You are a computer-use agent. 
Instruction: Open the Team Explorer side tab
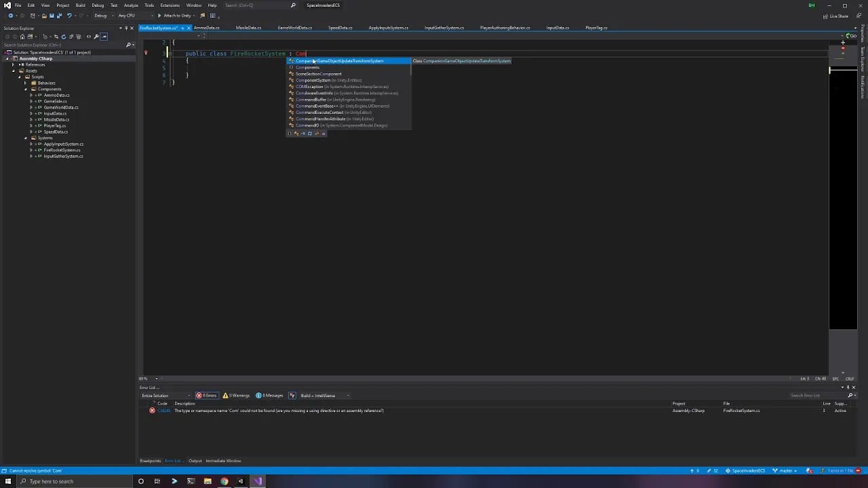coord(863,58)
